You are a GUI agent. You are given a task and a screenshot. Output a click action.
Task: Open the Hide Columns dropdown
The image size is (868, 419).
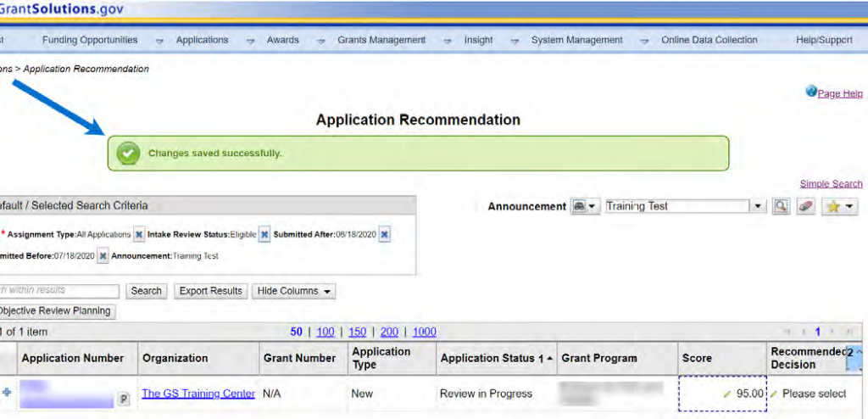click(x=293, y=291)
